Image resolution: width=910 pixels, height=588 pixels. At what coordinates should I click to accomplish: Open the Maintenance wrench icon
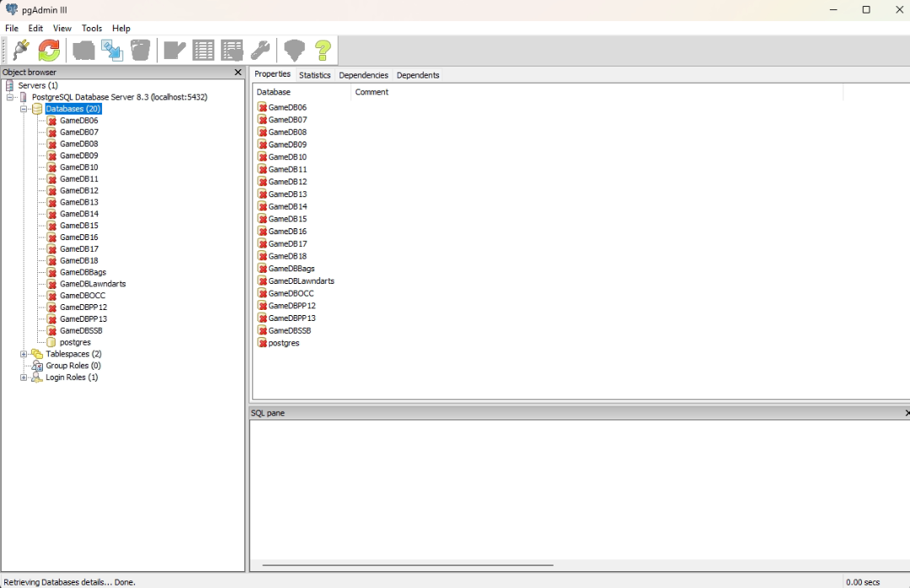pyautogui.click(x=260, y=51)
